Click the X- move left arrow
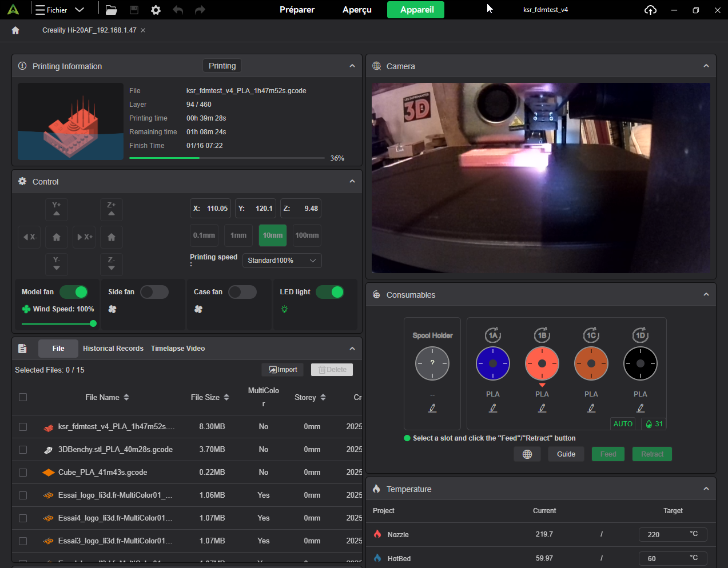The image size is (728, 568). pyautogui.click(x=30, y=237)
